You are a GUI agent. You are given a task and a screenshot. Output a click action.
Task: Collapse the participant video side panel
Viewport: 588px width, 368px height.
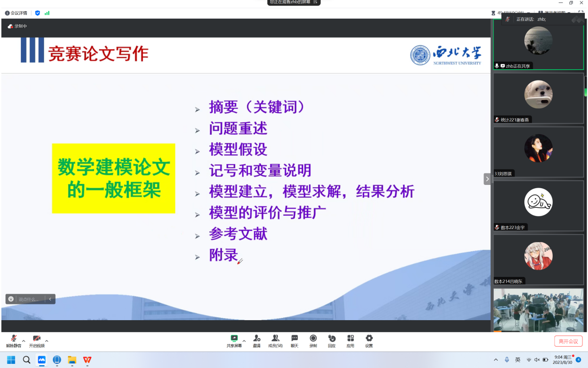point(487,179)
